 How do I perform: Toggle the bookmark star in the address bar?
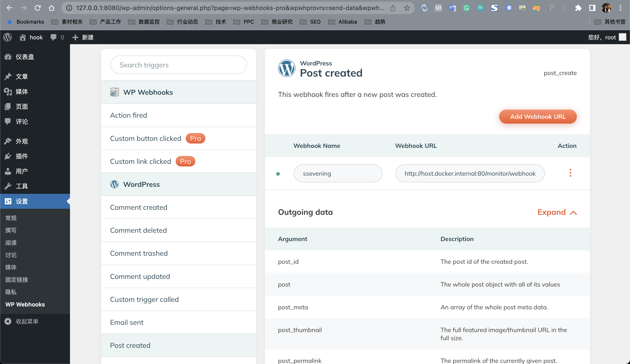407,8
